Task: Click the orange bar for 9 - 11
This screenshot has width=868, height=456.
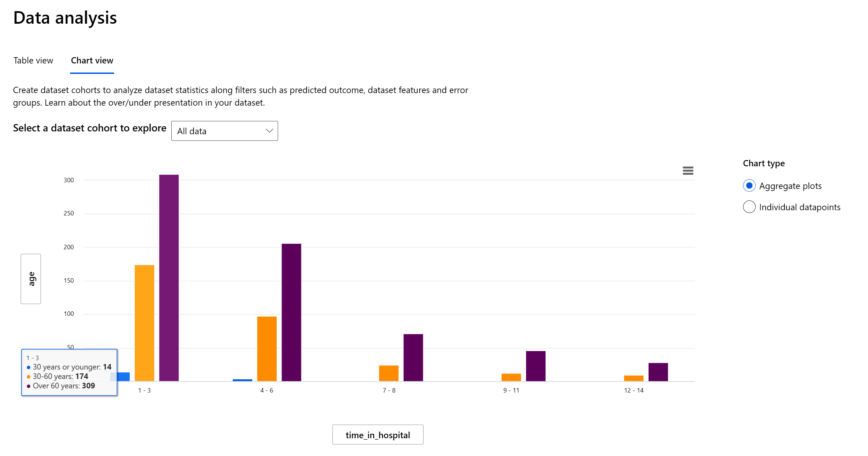Action: (511, 377)
